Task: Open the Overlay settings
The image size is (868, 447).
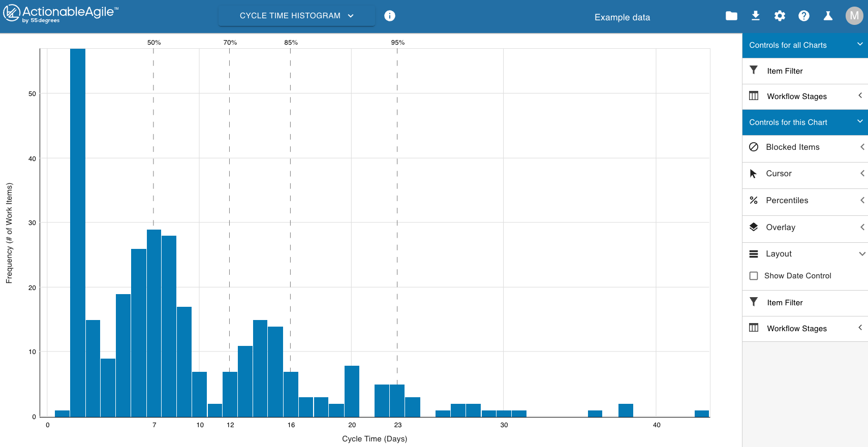Action: click(805, 228)
